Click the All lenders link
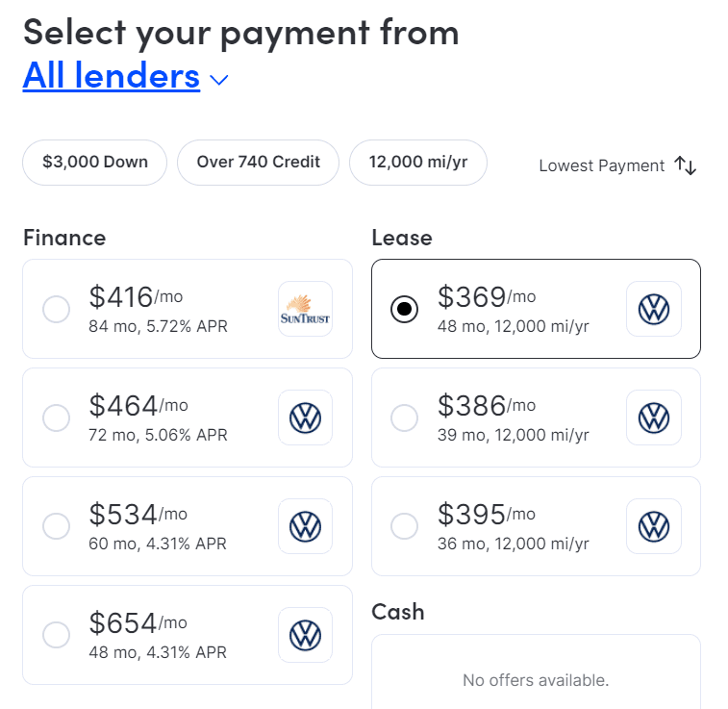Screen dimensions: 728x709 point(112,75)
